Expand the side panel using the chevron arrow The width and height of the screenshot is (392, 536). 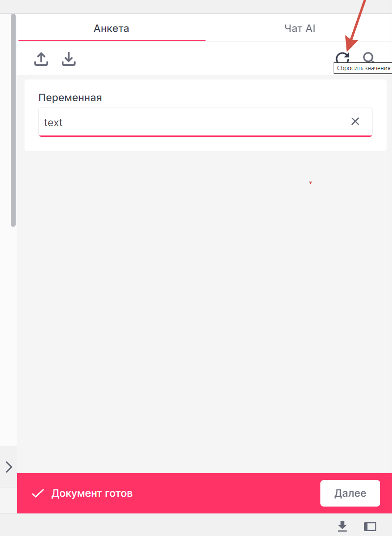[9, 467]
